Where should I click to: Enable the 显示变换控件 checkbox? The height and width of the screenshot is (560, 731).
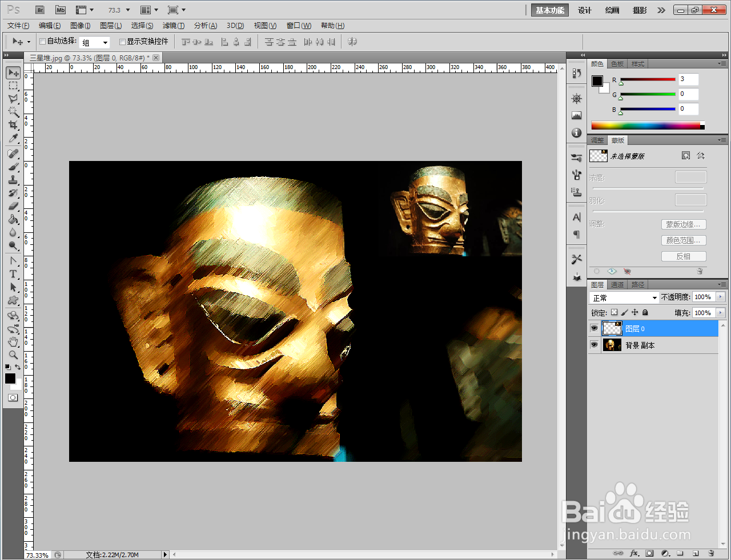(122, 42)
